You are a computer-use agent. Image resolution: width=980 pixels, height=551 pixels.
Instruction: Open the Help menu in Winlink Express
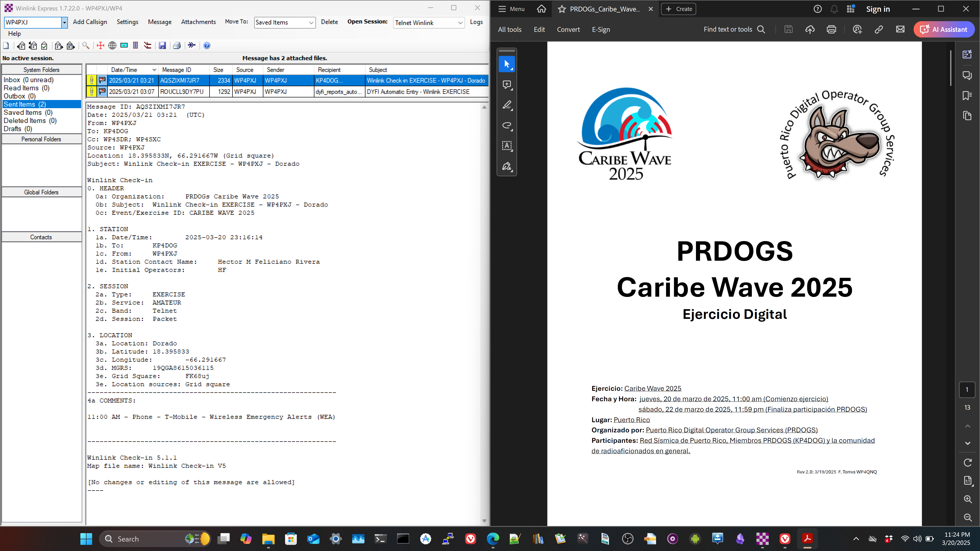[x=14, y=33]
